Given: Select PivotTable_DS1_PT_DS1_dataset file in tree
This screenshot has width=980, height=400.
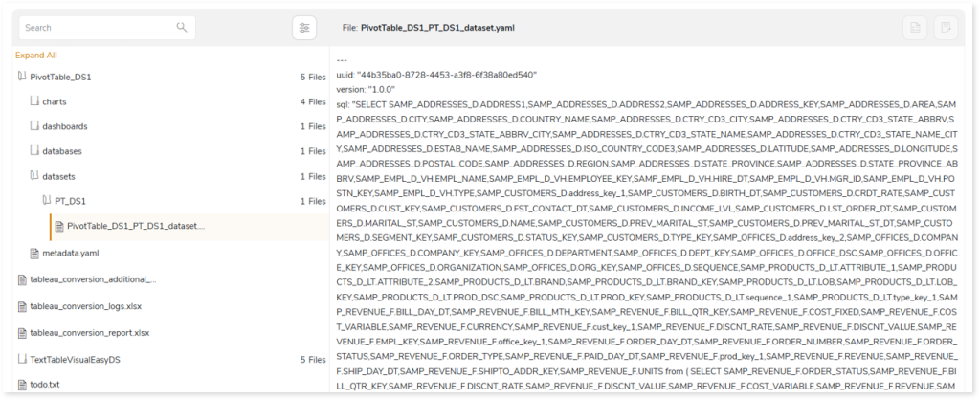Looking at the screenshot, I should click(135, 226).
